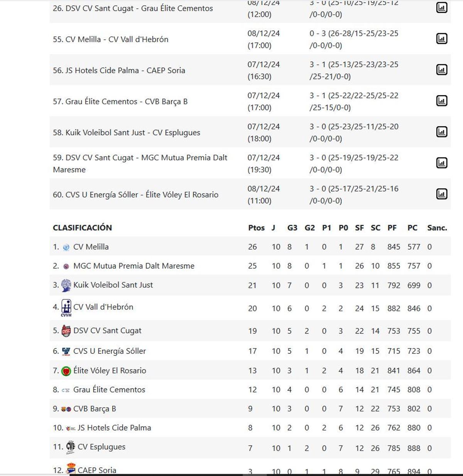
Task: Open the MGC Mutua Premia Dalt Maresme team page
Action: pos(133,266)
